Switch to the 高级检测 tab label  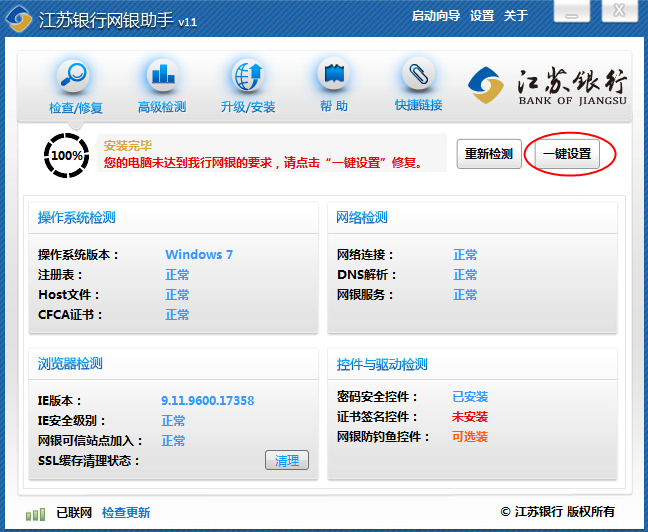pyautogui.click(x=162, y=107)
